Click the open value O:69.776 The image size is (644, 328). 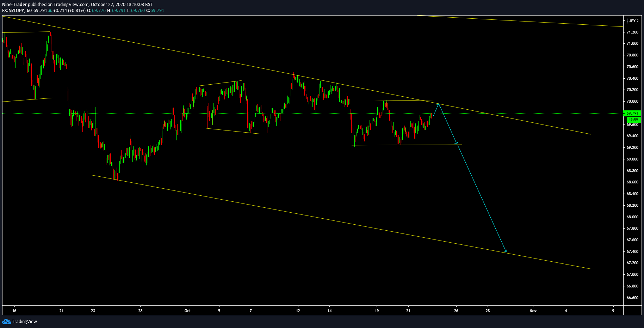[x=97, y=11]
